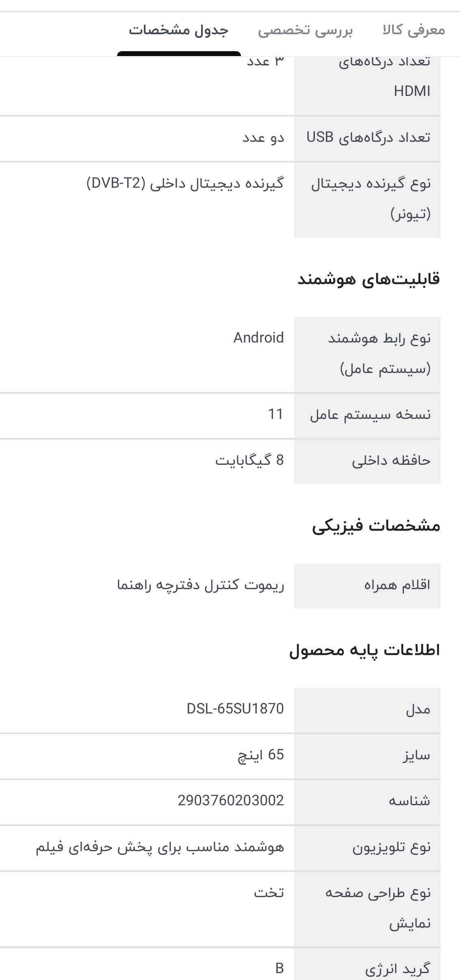Click the تعداد درگاه‌های USB label
Screen dimensions: 460x980
click(368, 138)
